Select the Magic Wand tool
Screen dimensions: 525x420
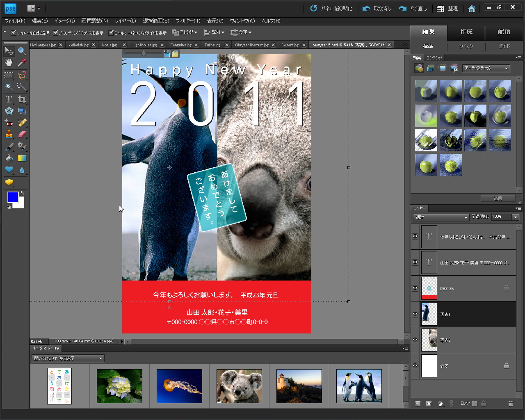9,87
